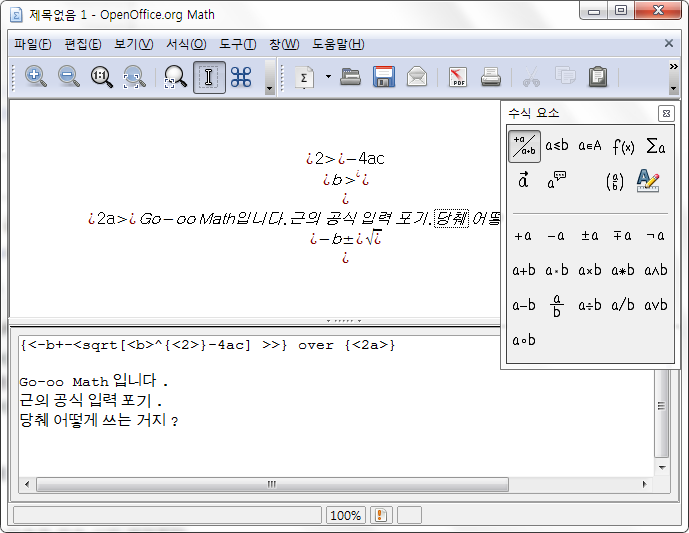
Task: Insert the ∓a minus-plus element
Action: click(x=623, y=236)
